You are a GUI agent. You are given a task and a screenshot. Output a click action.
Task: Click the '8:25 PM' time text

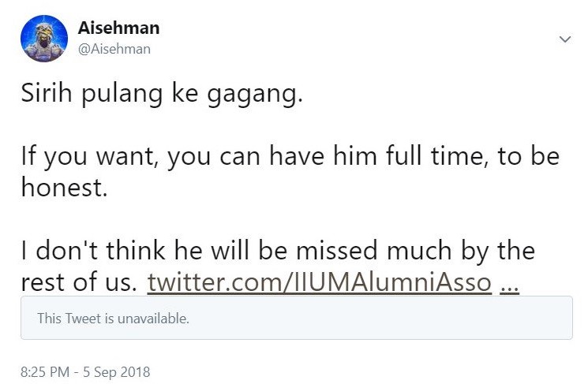(46, 371)
